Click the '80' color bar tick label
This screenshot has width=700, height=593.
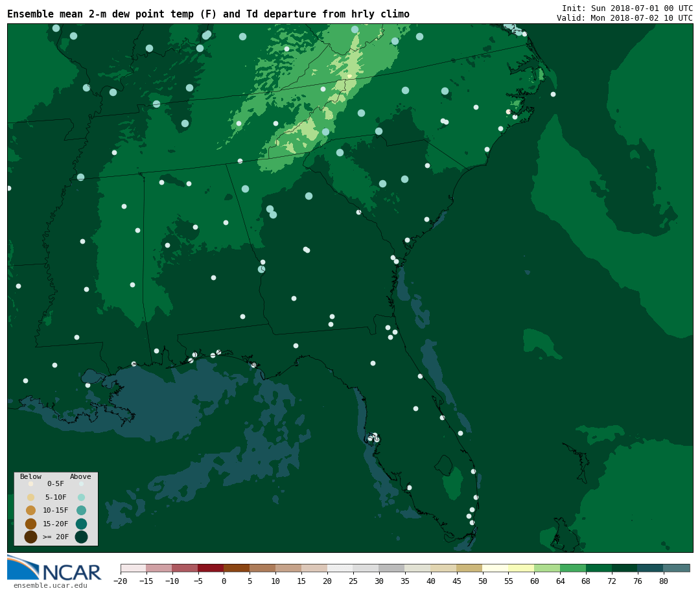664,581
